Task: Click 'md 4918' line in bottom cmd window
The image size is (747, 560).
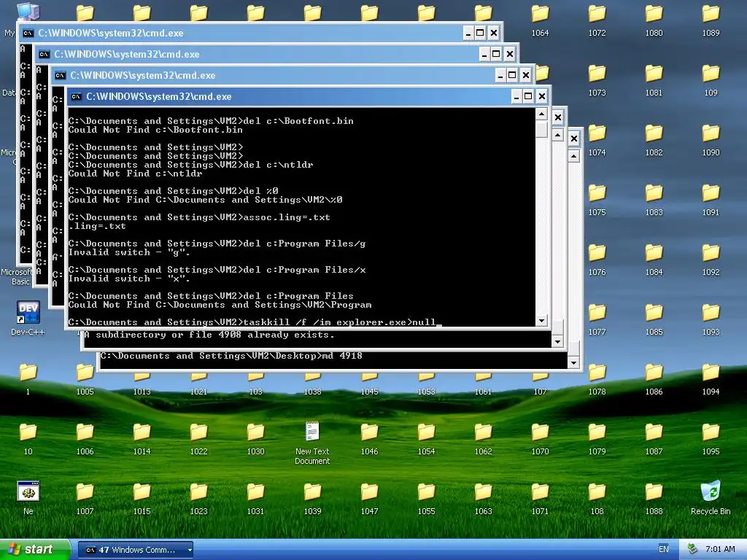Action: 231,356
